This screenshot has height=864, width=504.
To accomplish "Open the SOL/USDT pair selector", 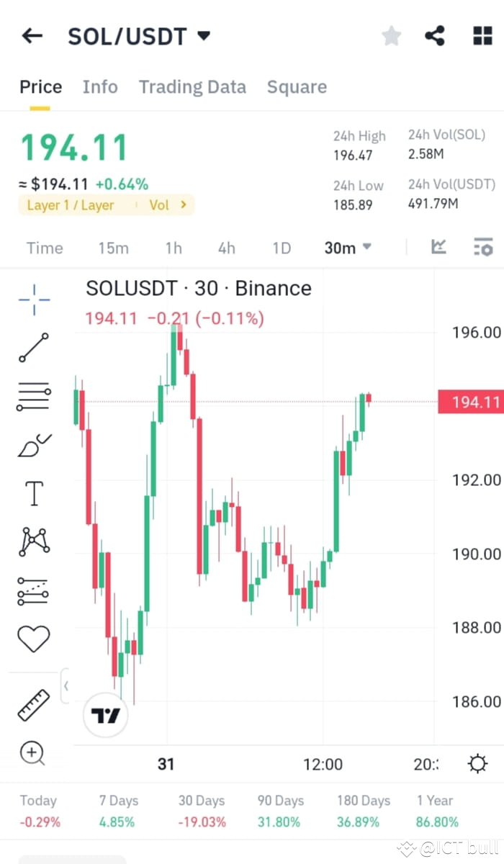I will 140,36.
